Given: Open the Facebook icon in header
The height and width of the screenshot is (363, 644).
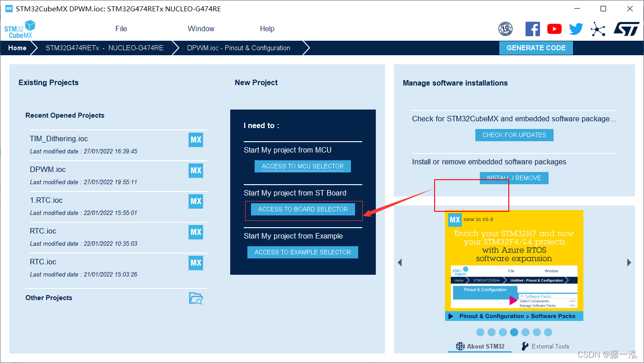Looking at the screenshot, I should 532,29.
